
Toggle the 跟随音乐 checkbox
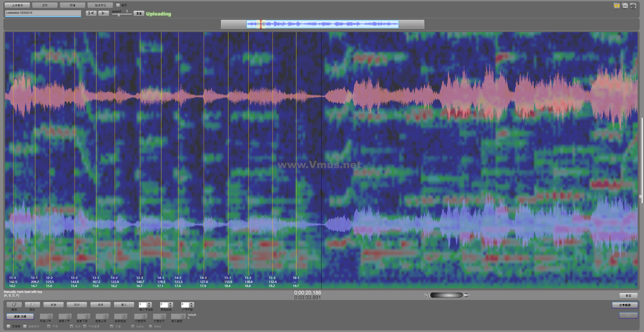[25, 326]
